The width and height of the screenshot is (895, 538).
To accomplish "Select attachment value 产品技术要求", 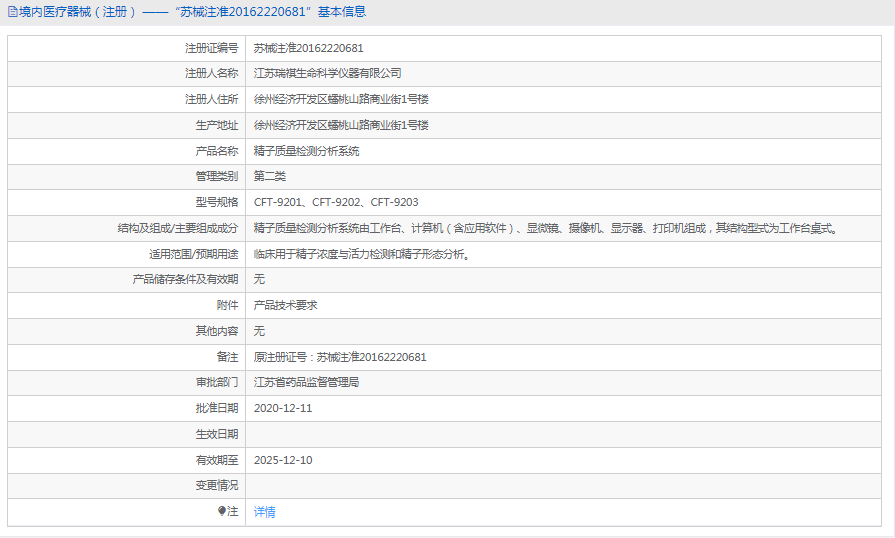I will (x=285, y=305).
